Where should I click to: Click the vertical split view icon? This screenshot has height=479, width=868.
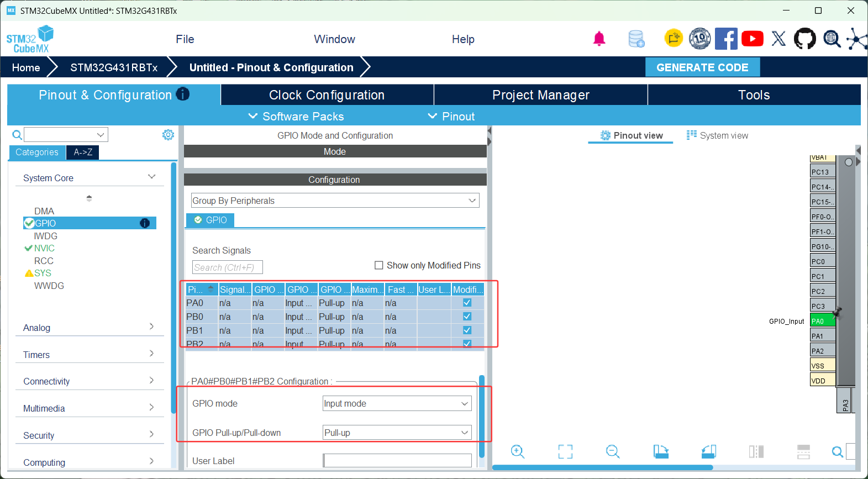click(x=756, y=451)
